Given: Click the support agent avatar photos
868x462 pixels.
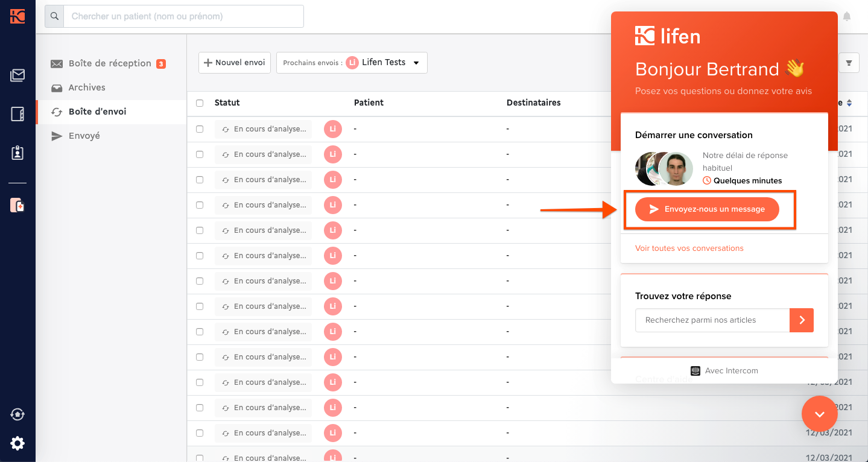Looking at the screenshot, I should (664, 169).
